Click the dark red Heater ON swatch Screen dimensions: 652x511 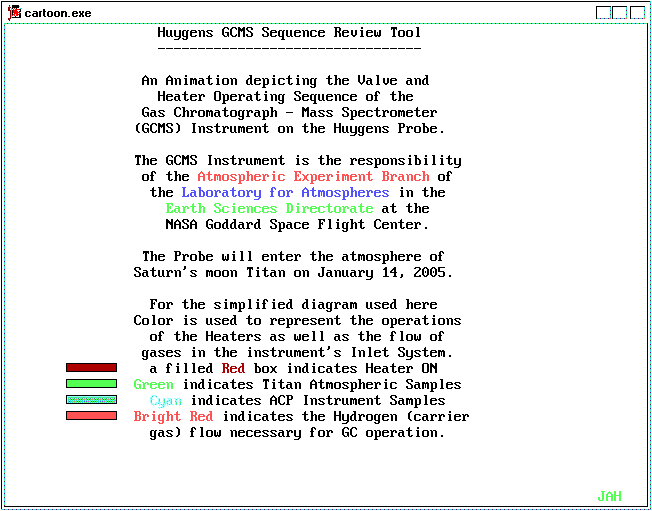coord(91,368)
